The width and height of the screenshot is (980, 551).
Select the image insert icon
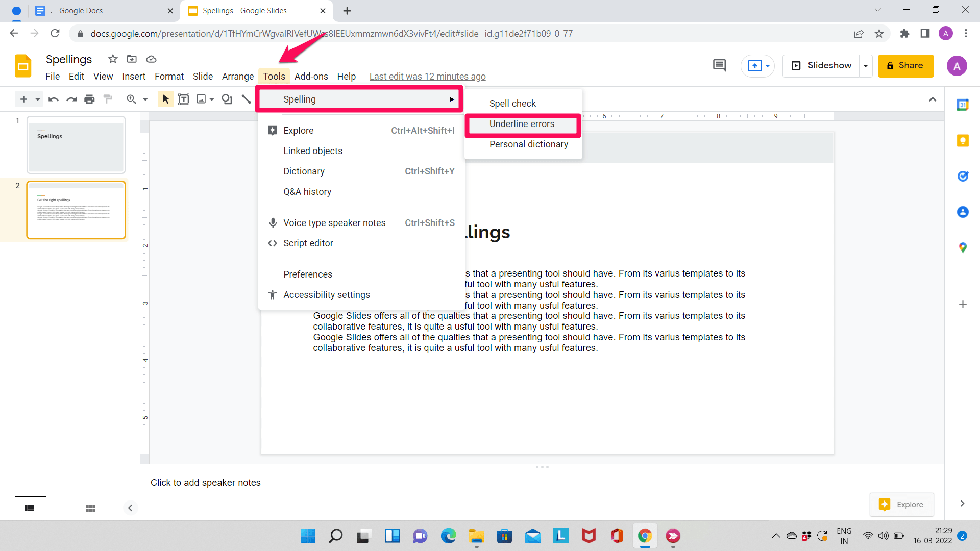[201, 99]
